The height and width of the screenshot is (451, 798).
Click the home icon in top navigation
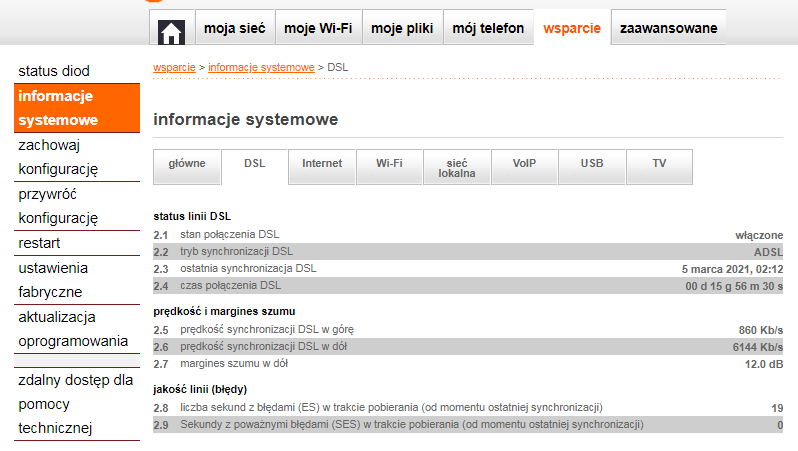172,29
